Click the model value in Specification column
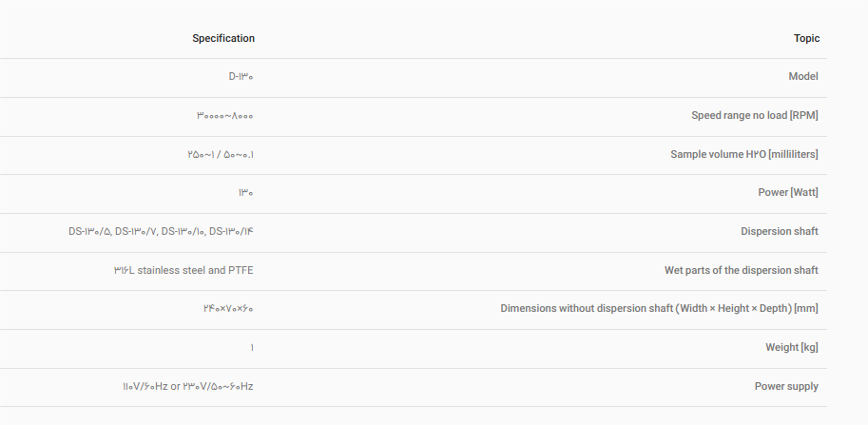Image resolution: width=868 pixels, height=425 pixels. pyautogui.click(x=241, y=77)
